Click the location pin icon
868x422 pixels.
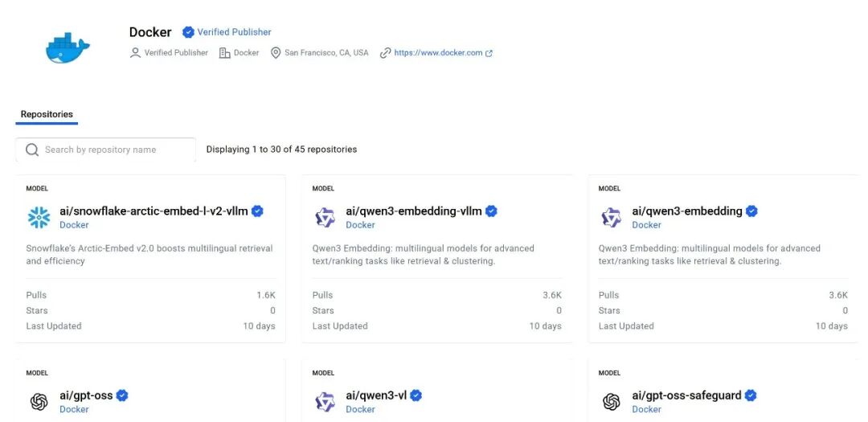coord(275,53)
